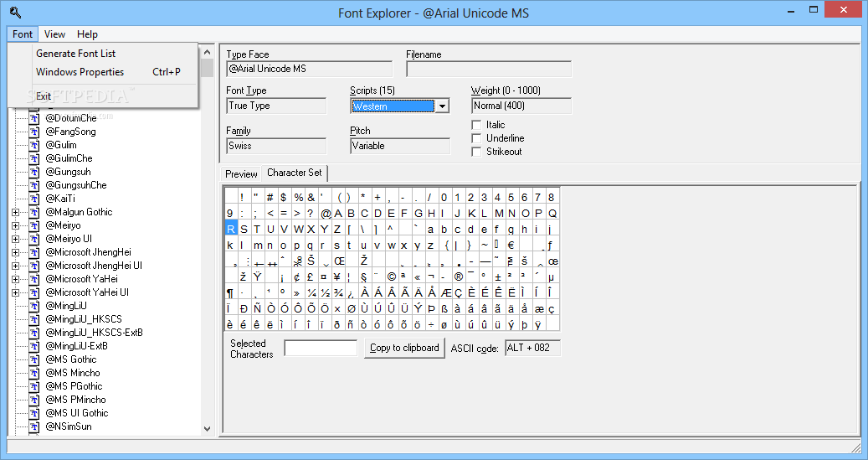Screen dimensions: 868x460
Task: Click the TrueType icon beside @MS PGothic
Action: click(x=34, y=386)
